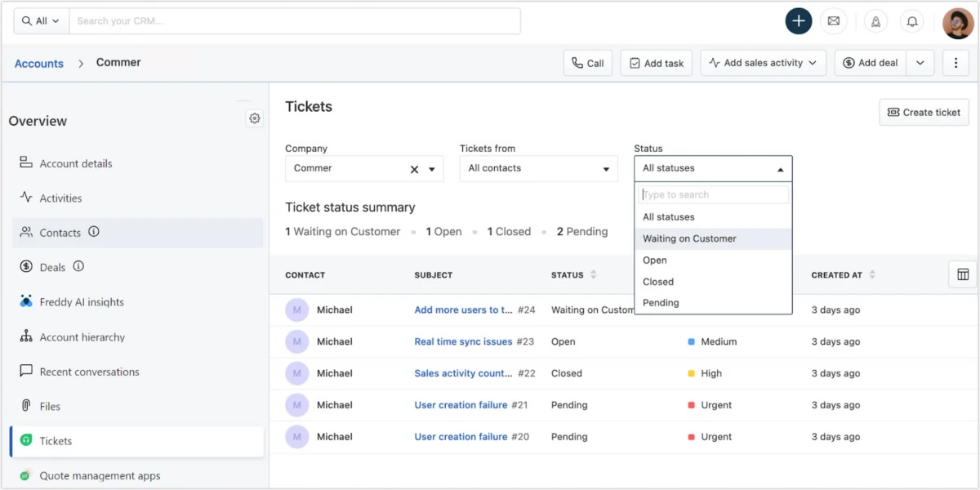
Task: Open the sidebar settings gear icon
Action: 255,118
